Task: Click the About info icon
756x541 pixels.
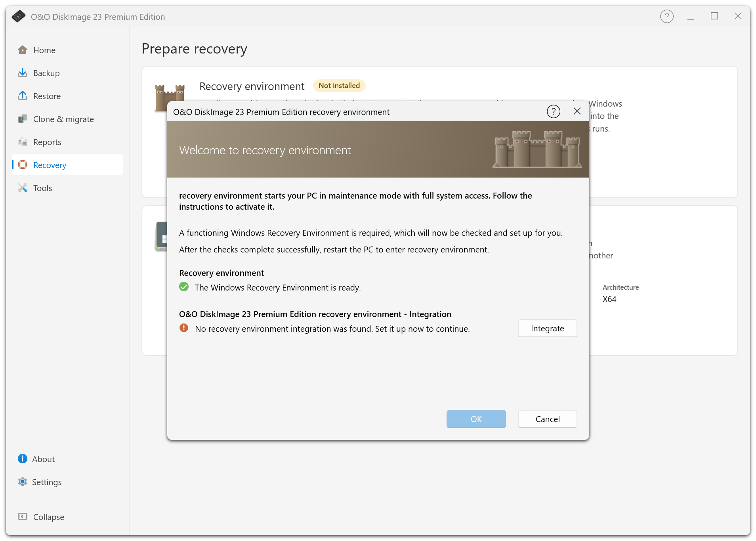Action: 23,459
